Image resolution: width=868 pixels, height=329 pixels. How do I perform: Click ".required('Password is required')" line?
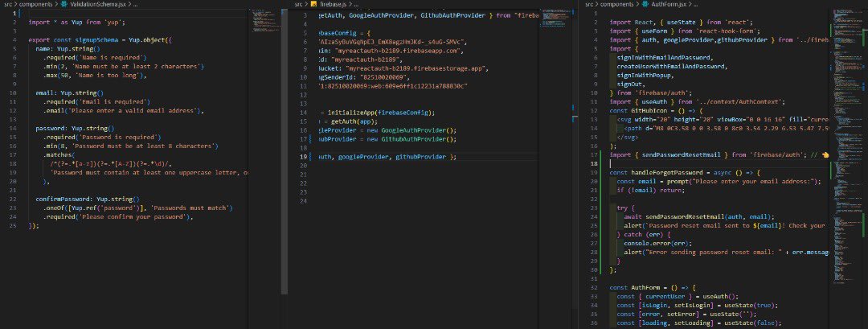(102, 137)
